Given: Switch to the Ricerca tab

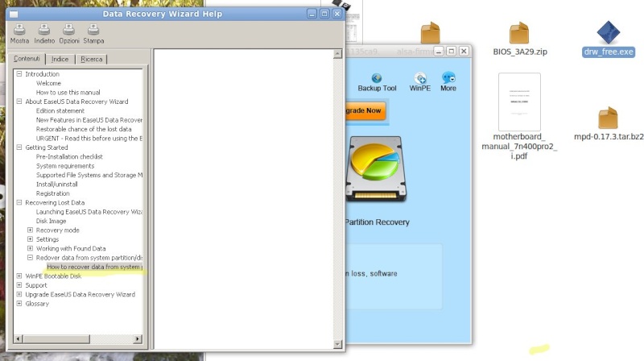Looking at the screenshot, I should tap(91, 59).
